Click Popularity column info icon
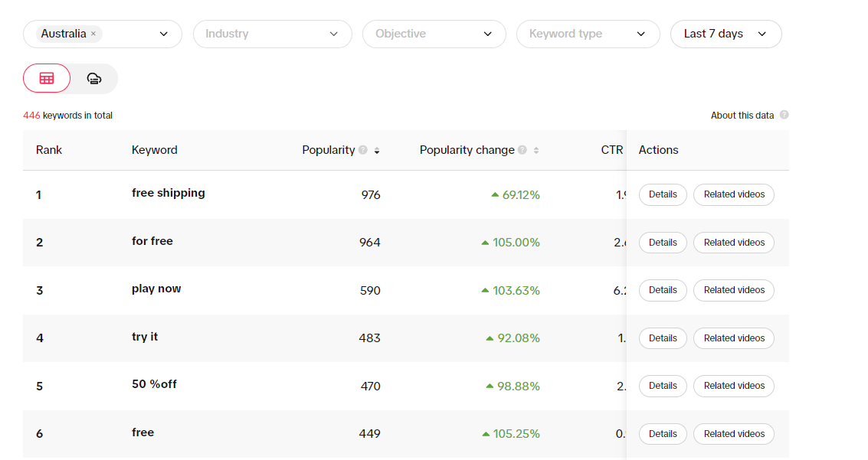The width and height of the screenshot is (868, 460). [x=363, y=150]
